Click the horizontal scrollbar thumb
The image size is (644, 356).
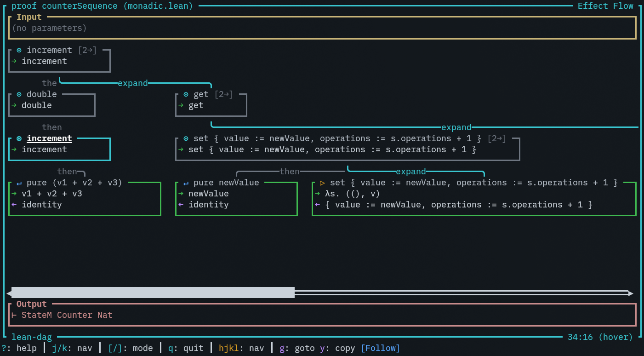[153, 293]
